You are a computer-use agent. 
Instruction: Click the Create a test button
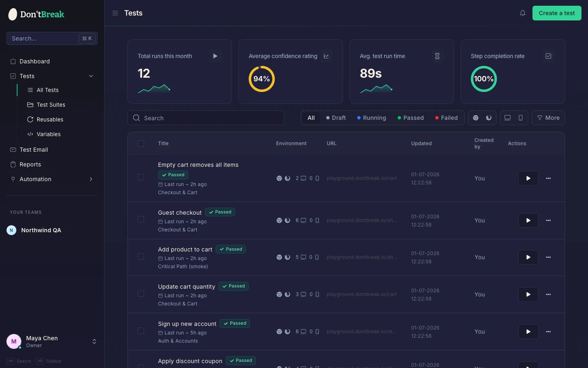(x=557, y=13)
